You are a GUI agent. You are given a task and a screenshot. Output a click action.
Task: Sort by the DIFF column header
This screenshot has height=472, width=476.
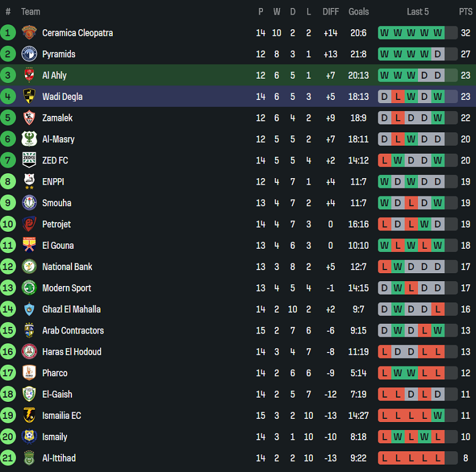(x=331, y=12)
